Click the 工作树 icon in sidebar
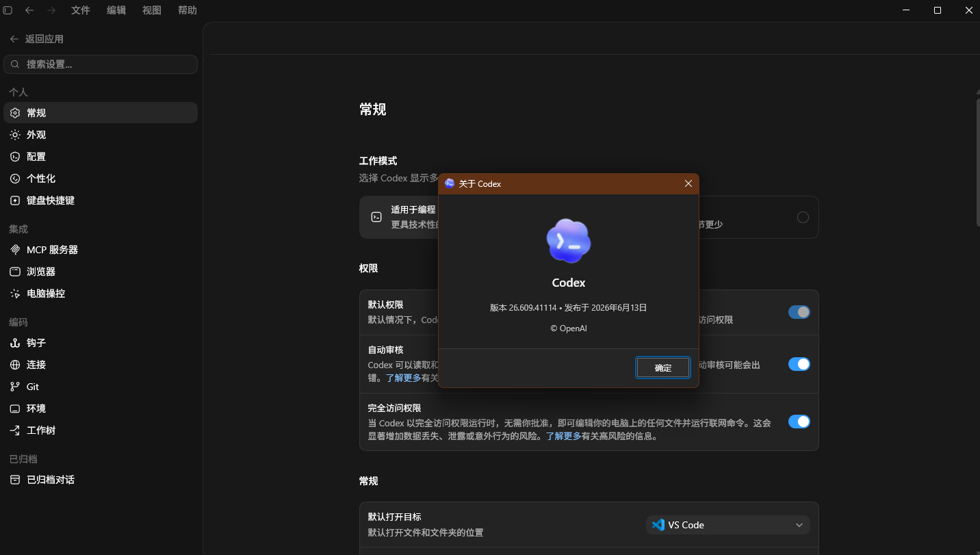Image resolution: width=980 pixels, height=555 pixels. pyautogui.click(x=15, y=430)
